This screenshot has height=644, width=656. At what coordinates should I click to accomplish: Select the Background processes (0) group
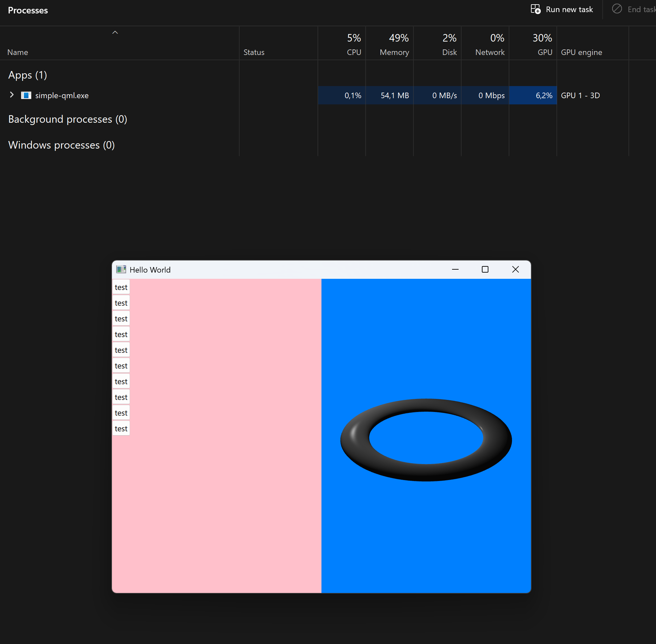click(68, 119)
